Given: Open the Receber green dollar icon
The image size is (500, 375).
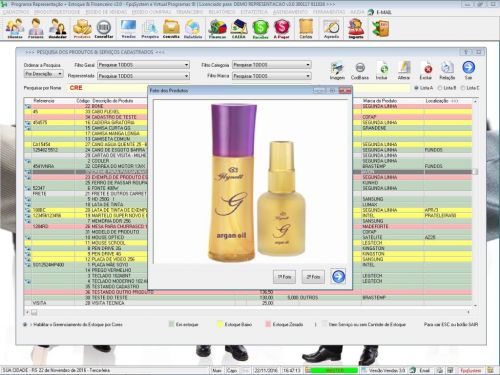Looking at the screenshot, I should 260,29.
